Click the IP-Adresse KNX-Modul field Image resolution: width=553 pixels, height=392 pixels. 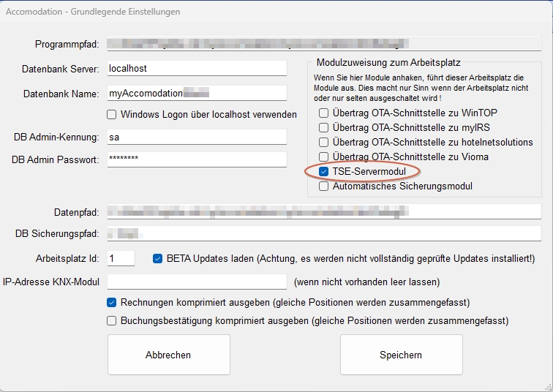tap(196, 282)
